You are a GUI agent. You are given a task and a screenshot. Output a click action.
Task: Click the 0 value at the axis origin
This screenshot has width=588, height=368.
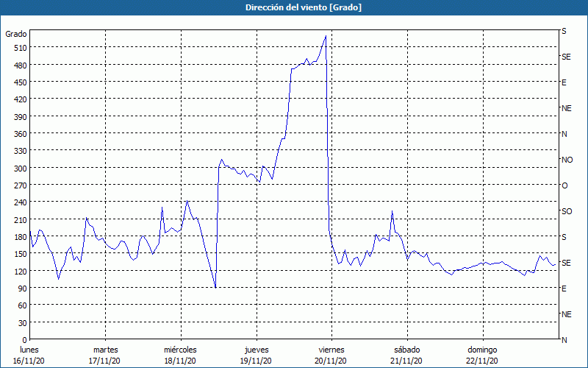[x=25, y=340]
